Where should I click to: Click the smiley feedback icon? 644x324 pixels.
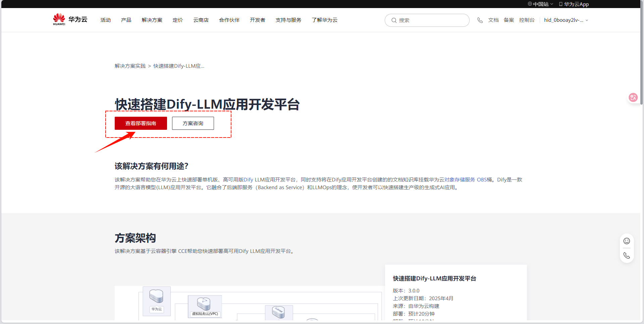point(627,241)
